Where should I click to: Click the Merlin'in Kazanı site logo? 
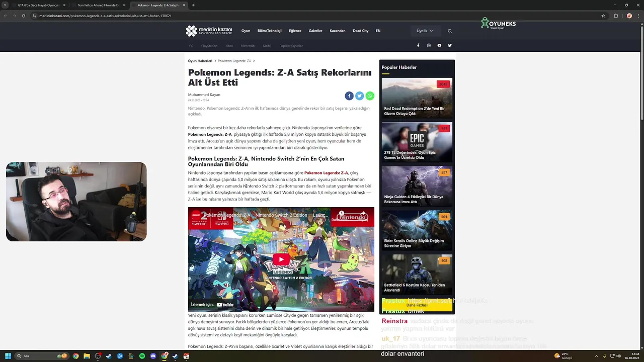coord(209,31)
